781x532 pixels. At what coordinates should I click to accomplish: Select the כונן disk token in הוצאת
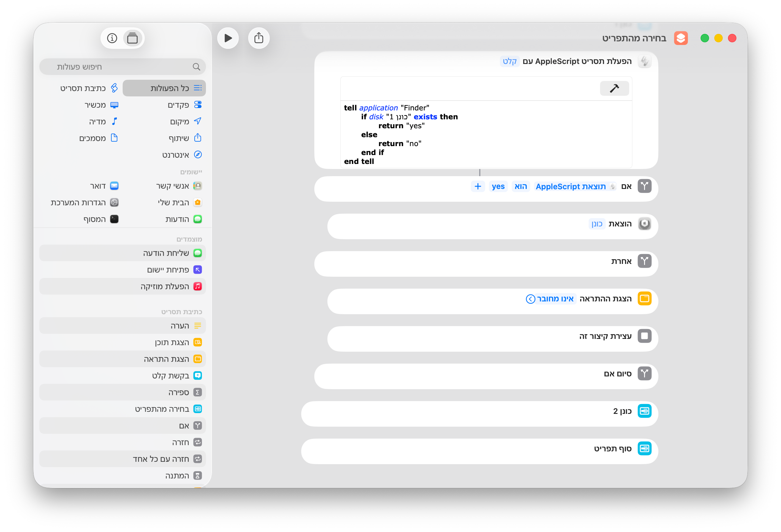coord(597,224)
